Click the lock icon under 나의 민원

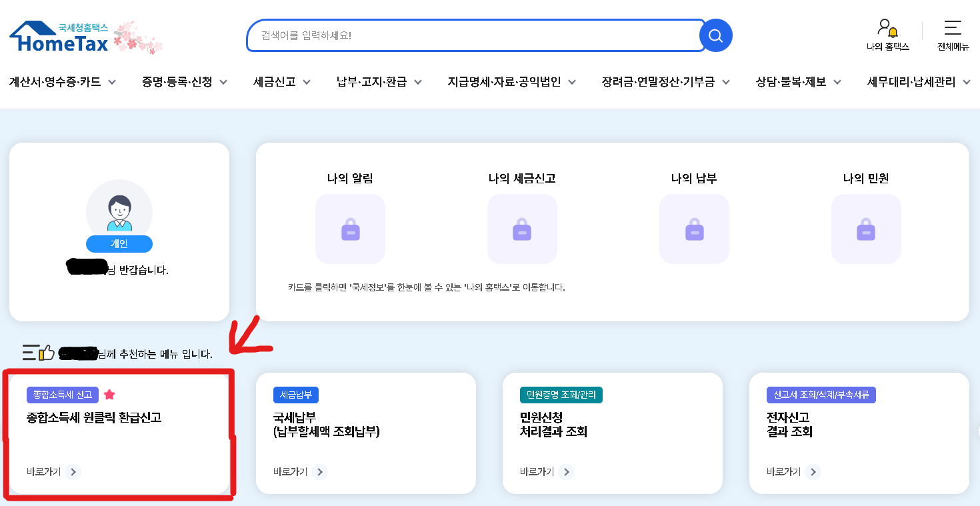[866, 229]
